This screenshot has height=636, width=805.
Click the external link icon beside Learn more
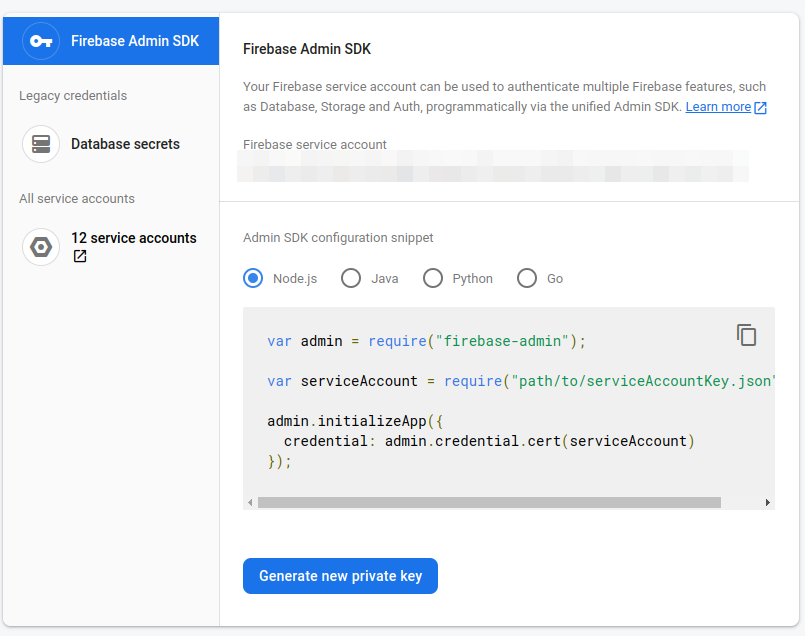pos(761,107)
